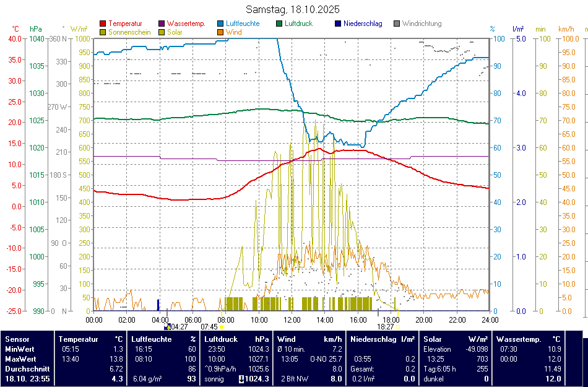Viewport: 588px width, 387px height.
Task: Select the Solar legend label
Action: (175, 32)
